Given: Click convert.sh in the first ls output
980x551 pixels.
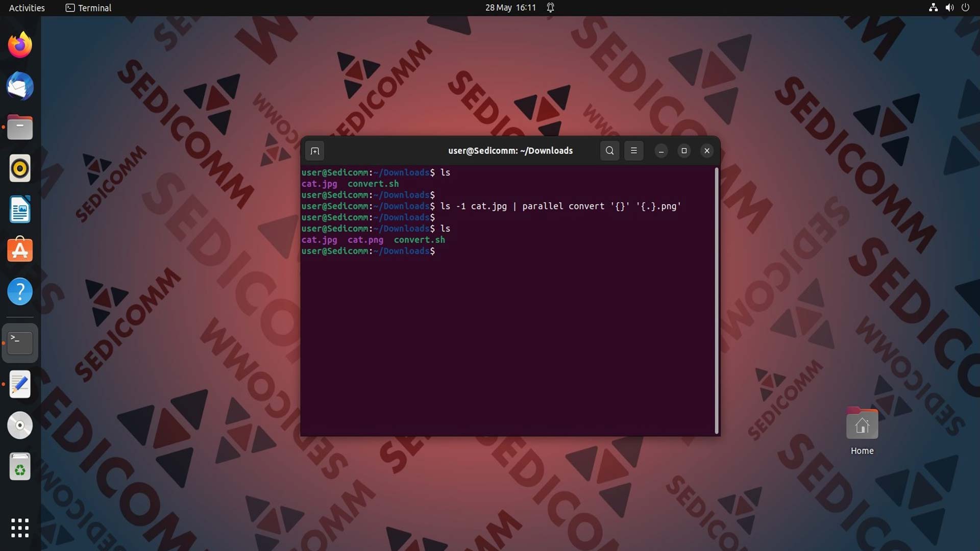Looking at the screenshot, I should (373, 184).
